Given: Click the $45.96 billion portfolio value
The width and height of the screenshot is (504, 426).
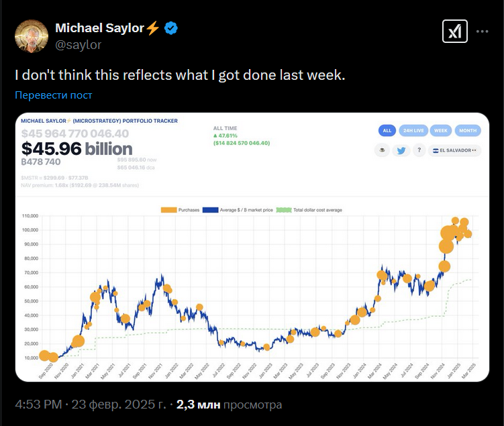Looking at the screenshot, I should pos(77,148).
